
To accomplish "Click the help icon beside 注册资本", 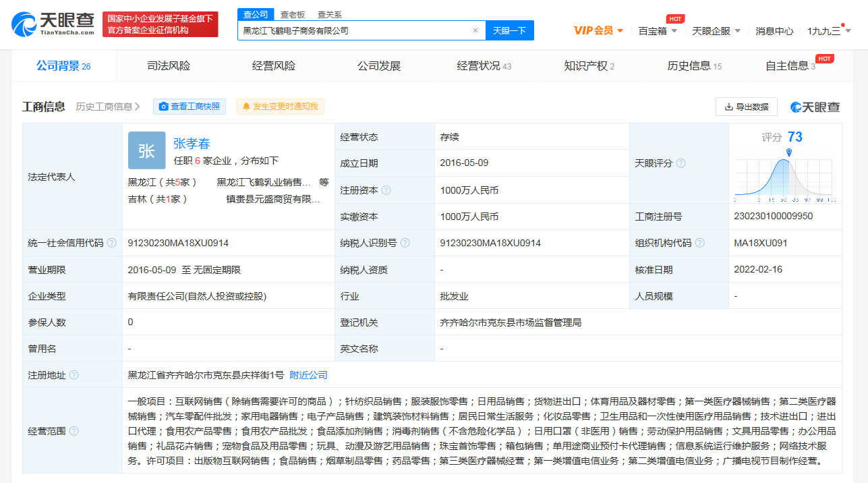I will (386, 190).
